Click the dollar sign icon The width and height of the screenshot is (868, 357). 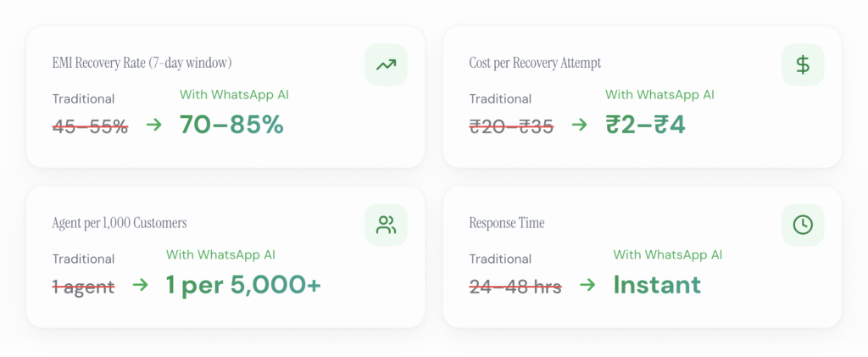click(x=803, y=64)
